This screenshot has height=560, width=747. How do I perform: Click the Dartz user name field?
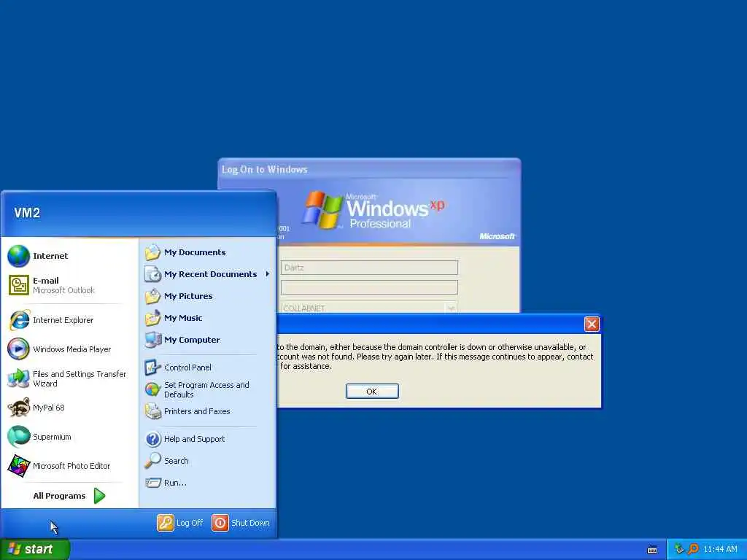(369, 268)
